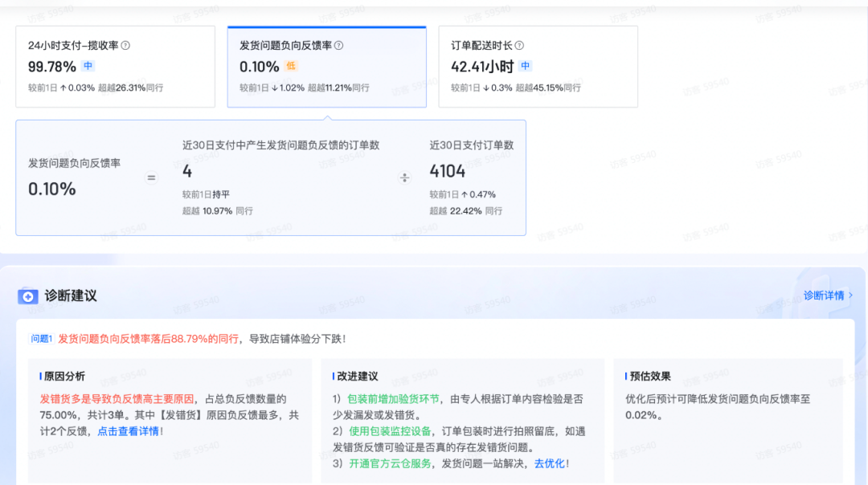Click the division sign icon in formula
Viewport: 868px width, 485px height.
404,177
